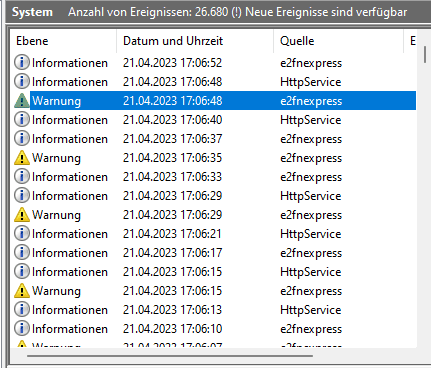
Task: Click the warning icon of the selected 17:06:48 row
Action: pyautogui.click(x=22, y=101)
